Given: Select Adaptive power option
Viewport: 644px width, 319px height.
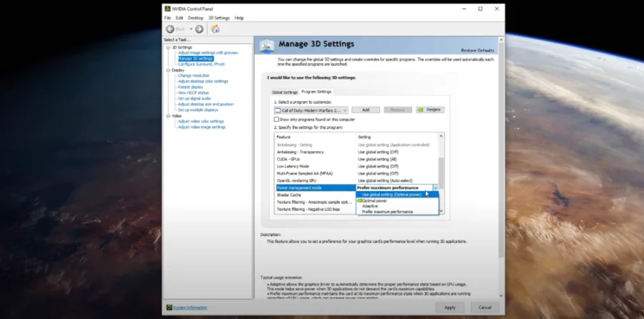Looking at the screenshot, I should click(x=370, y=206).
